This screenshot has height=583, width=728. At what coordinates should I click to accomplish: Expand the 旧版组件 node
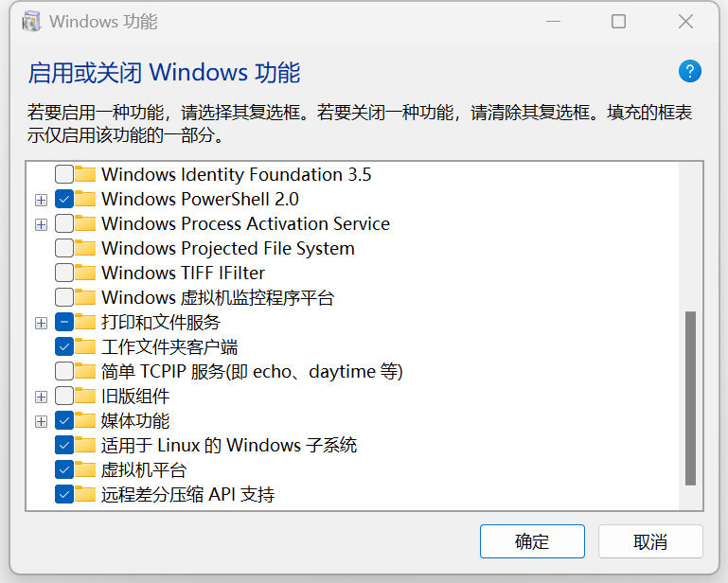tap(41, 397)
